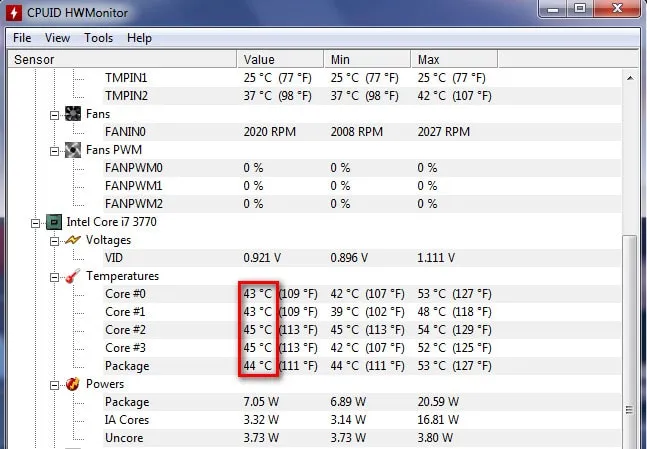Click the Value column header
Screen dimensions: 647x449
coord(281,59)
